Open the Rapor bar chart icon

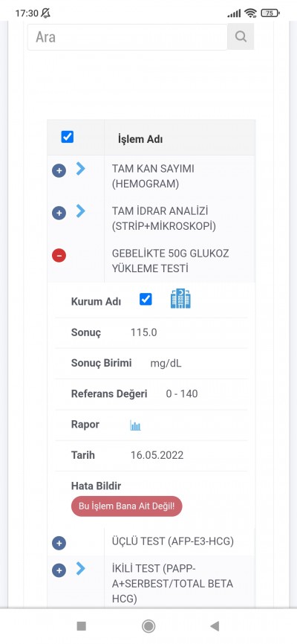click(135, 425)
